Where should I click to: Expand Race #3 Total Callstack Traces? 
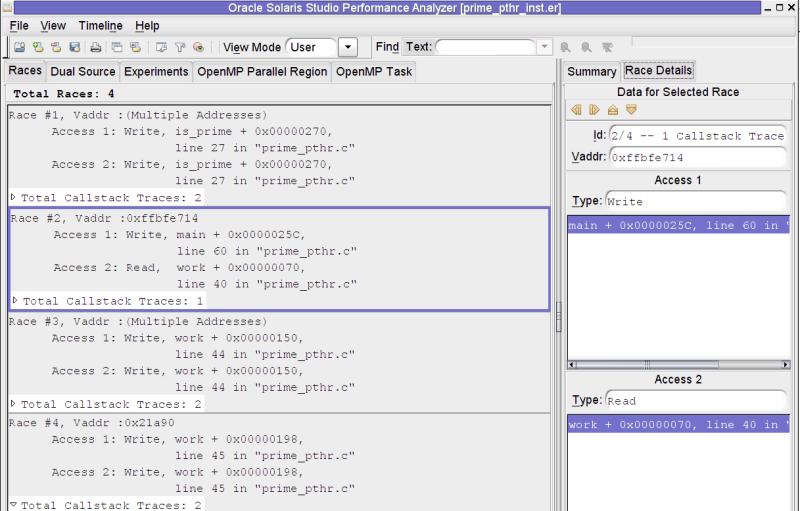tap(13, 404)
